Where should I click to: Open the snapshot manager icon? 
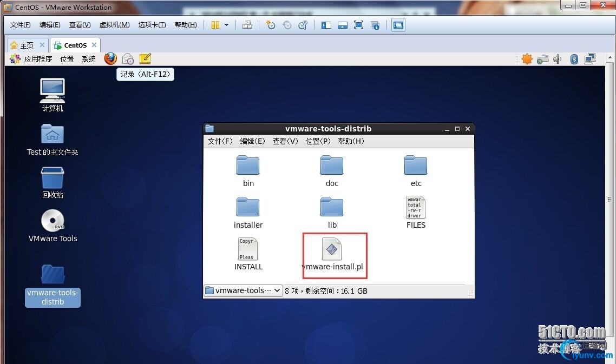click(x=303, y=25)
